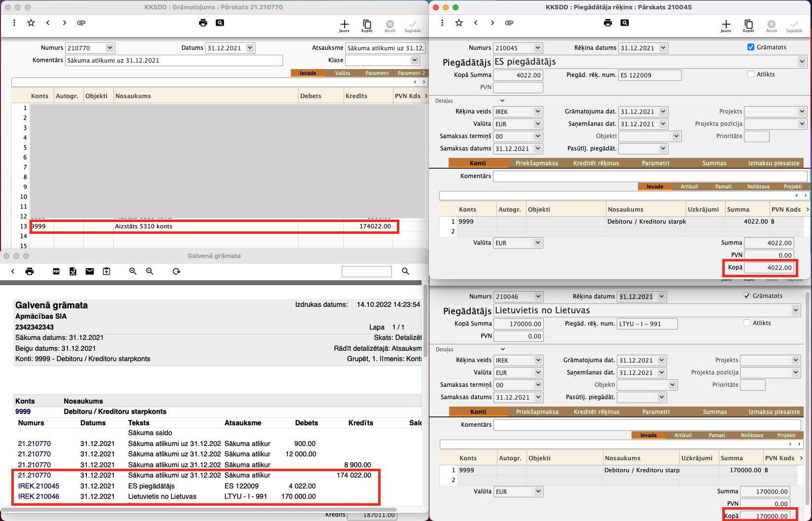Click the Kopēt icon in Grāmatojums toolbar

pos(367,25)
